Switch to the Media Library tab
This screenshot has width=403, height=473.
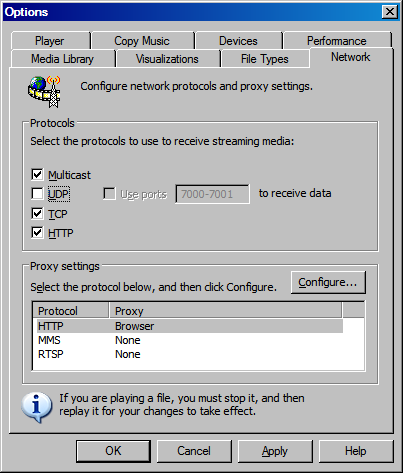[x=63, y=59]
